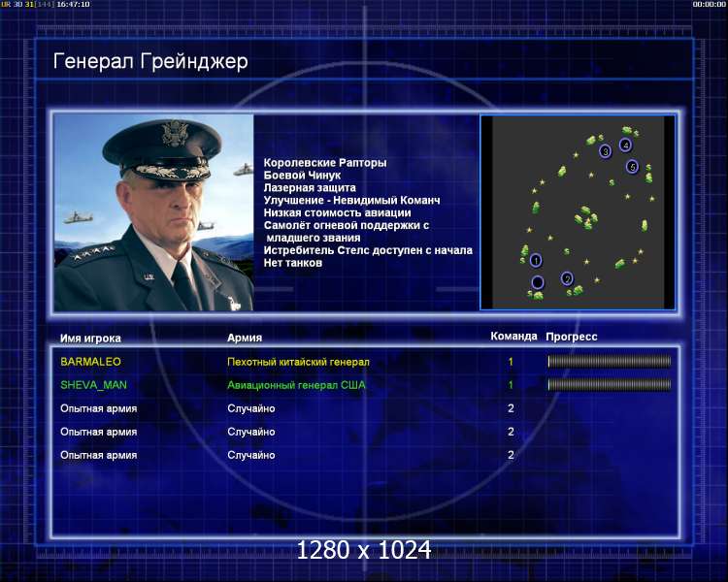Click the 'Нет танков' line
The image size is (728, 582).
[x=293, y=263]
